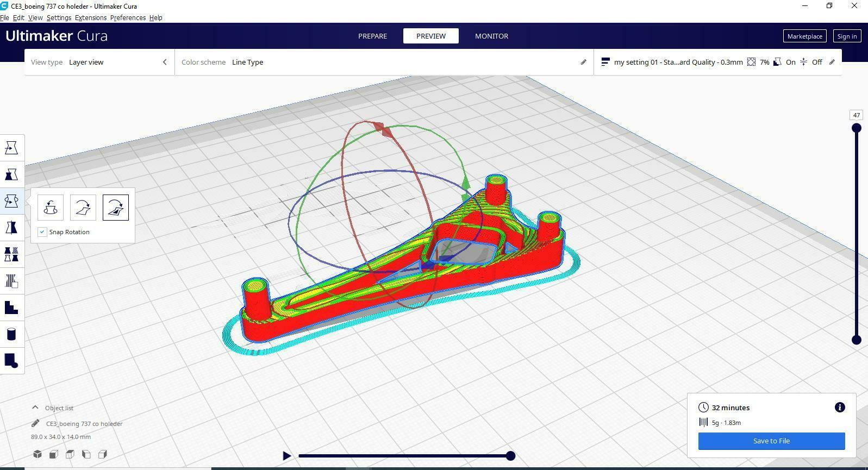This screenshot has width=868, height=470.
Task: Click the Lay Flat rotation button
Action: 83,207
